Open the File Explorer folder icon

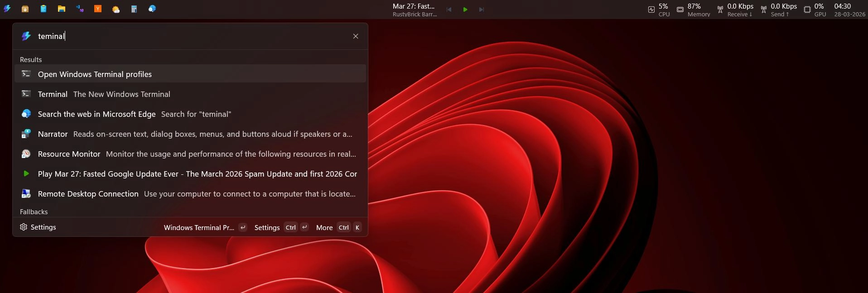click(62, 9)
